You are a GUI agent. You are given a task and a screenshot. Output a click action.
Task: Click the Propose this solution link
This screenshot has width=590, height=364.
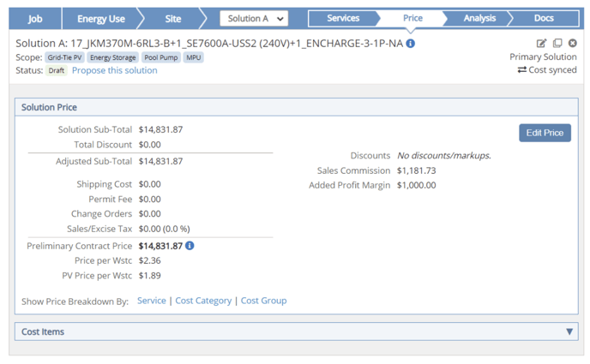pos(114,70)
